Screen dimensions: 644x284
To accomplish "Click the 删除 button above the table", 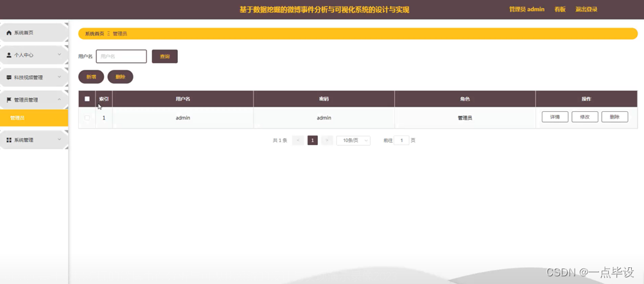I will click(120, 77).
